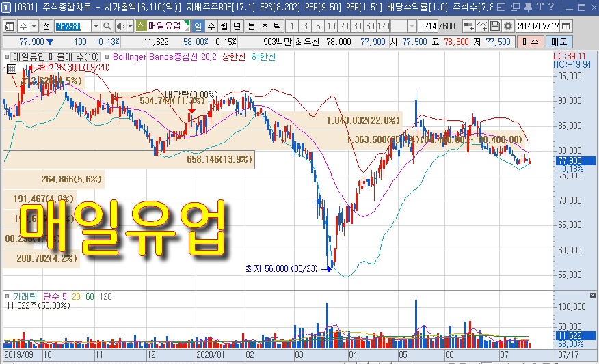Expand the dropdown next to speaker icon
This screenshot has width=599, height=364.
[130, 27]
